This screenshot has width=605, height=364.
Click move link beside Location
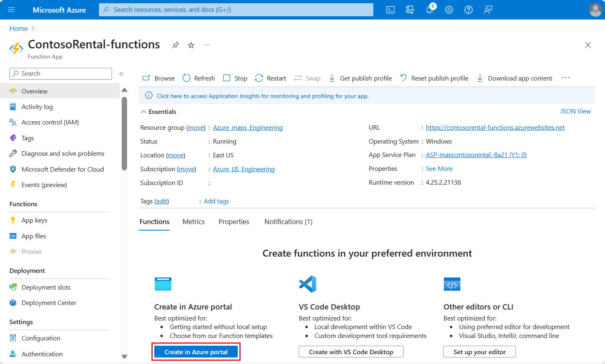click(x=175, y=155)
